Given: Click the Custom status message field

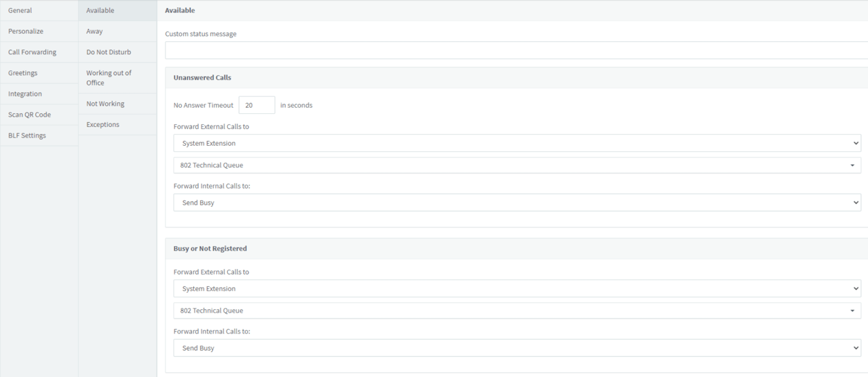Looking at the screenshot, I should (x=515, y=50).
